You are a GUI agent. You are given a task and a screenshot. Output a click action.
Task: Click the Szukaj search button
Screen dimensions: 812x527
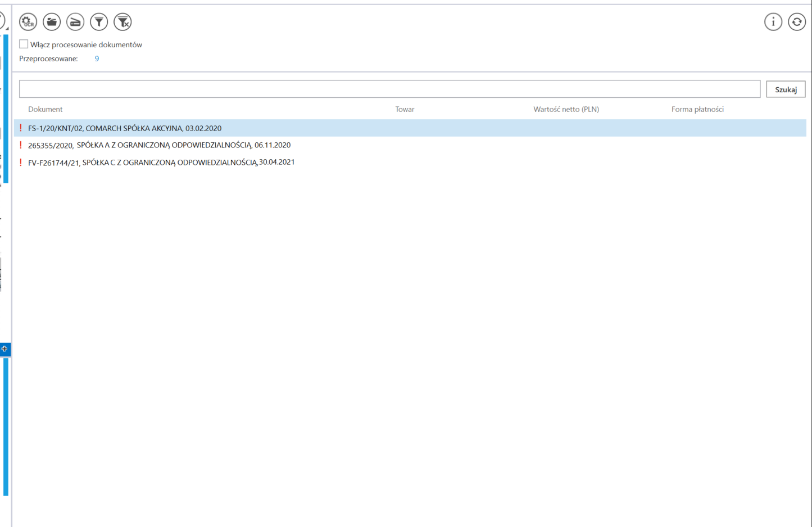click(x=786, y=89)
